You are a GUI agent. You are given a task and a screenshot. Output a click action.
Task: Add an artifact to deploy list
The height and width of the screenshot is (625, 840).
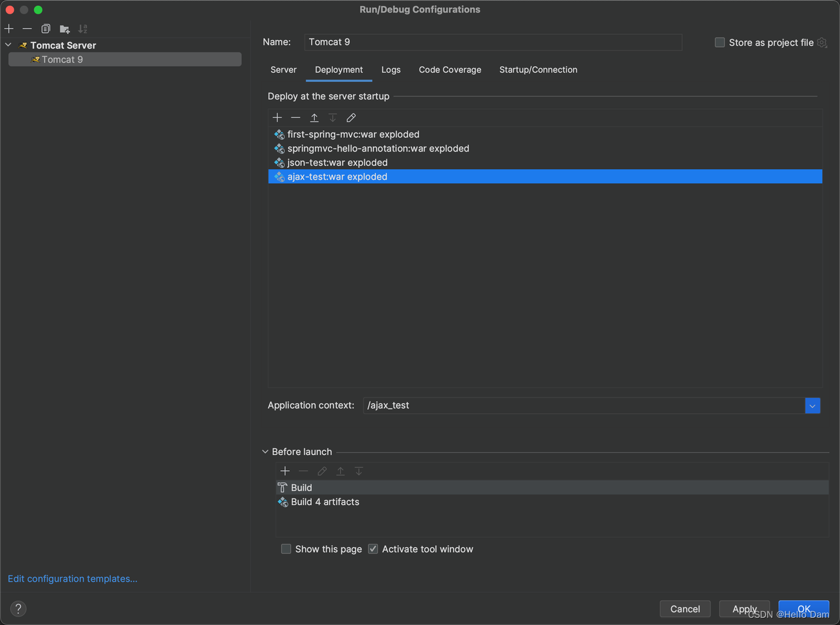[x=278, y=117]
